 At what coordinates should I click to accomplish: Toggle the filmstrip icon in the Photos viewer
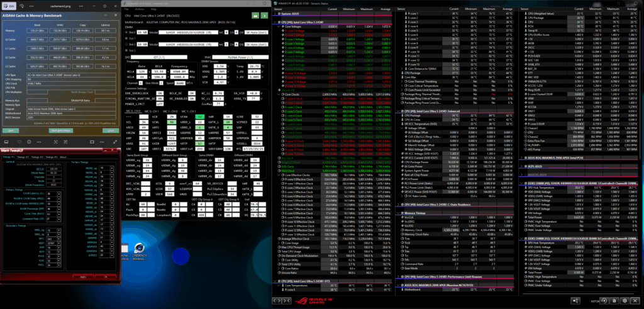[x=6, y=142]
